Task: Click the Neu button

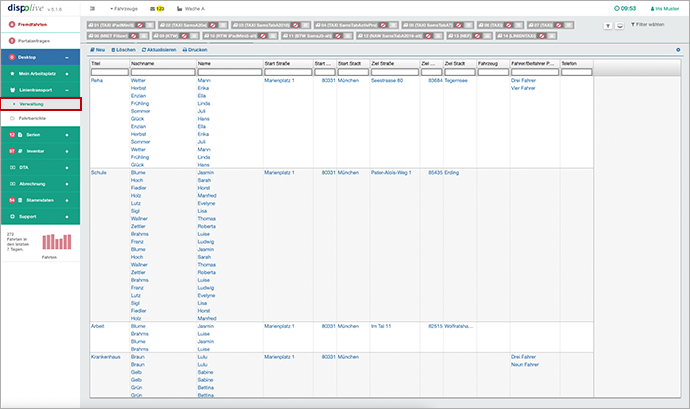Action: pyautogui.click(x=98, y=50)
